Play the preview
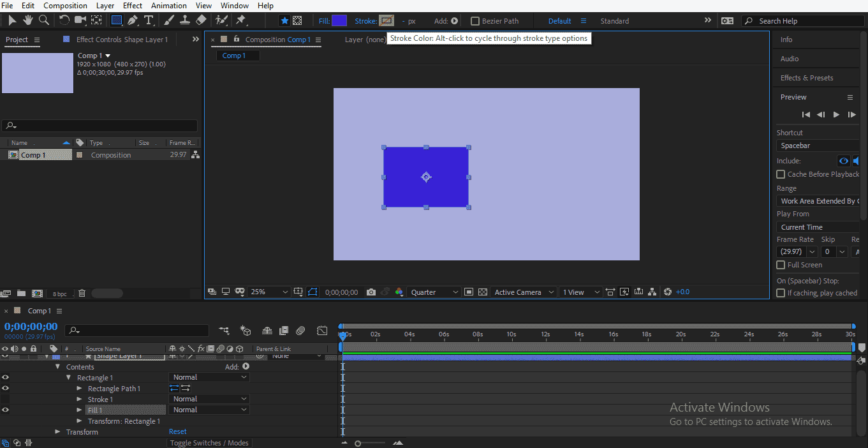 pos(836,115)
